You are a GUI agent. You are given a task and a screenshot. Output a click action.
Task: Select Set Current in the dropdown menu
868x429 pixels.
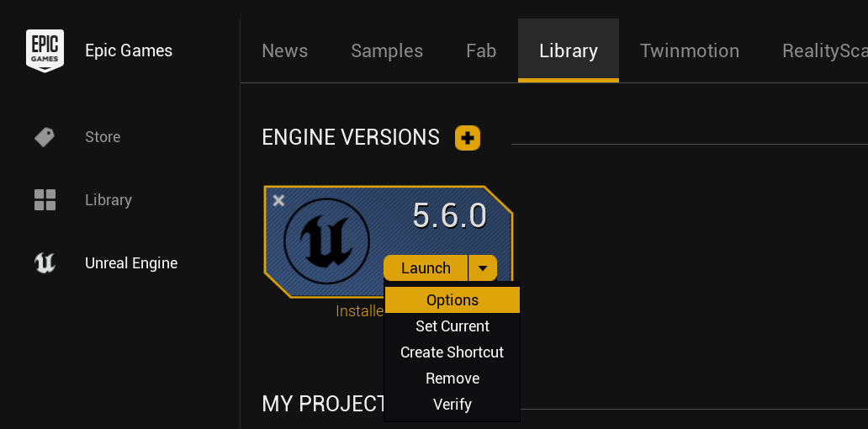(453, 326)
